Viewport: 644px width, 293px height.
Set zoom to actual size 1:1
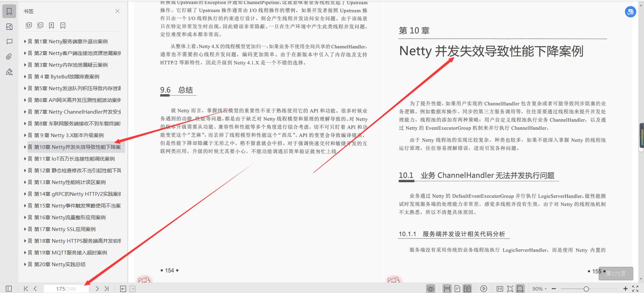coord(499,289)
